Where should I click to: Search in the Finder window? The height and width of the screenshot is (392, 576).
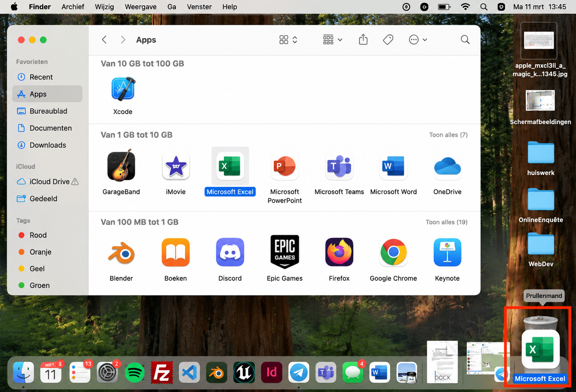[465, 39]
